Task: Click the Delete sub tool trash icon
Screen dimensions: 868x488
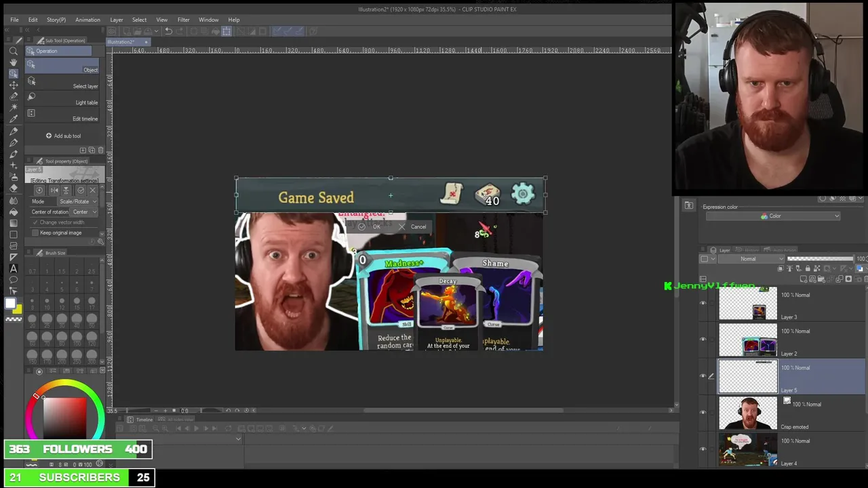Action: point(101,150)
